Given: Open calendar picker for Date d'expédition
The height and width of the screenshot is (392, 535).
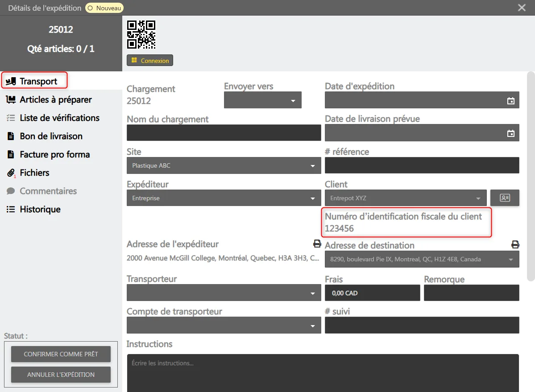Looking at the screenshot, I should [x=511, y=101].
